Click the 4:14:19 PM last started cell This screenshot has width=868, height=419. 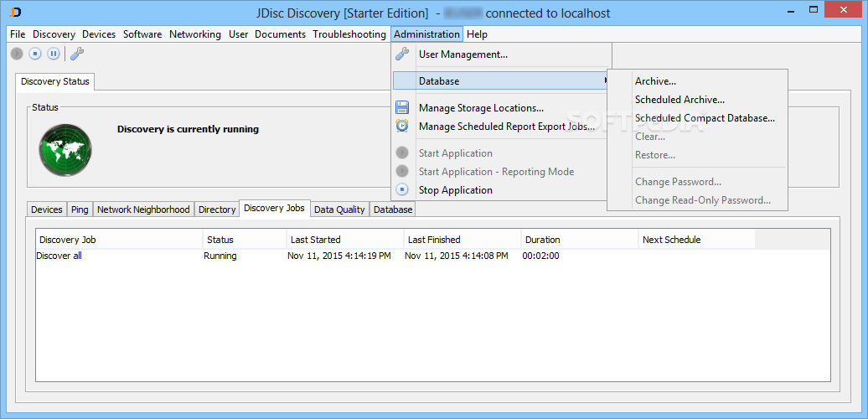339,256
